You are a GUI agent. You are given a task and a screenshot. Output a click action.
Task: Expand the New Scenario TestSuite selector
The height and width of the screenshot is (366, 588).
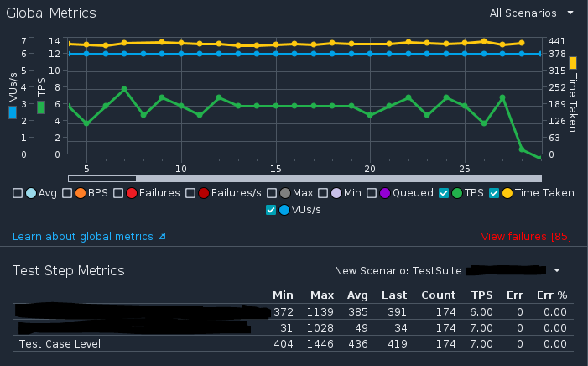coord(557,271)
